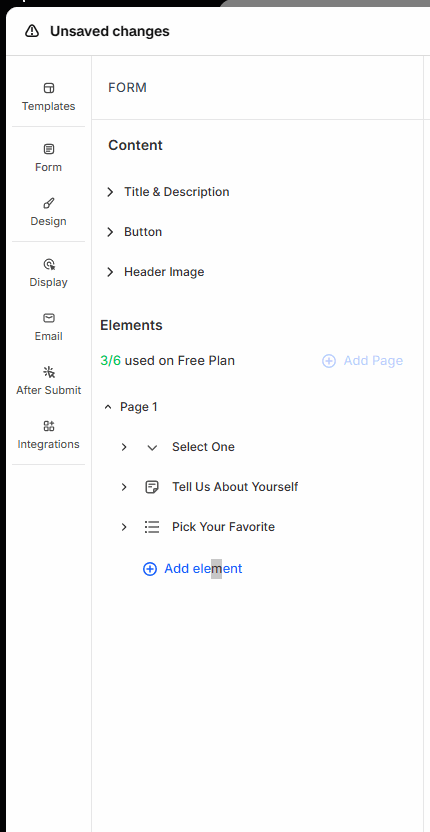This screenshot has height=832, width=430.
Task: Click the Add element link text
Action: click(x=203, y=569)
